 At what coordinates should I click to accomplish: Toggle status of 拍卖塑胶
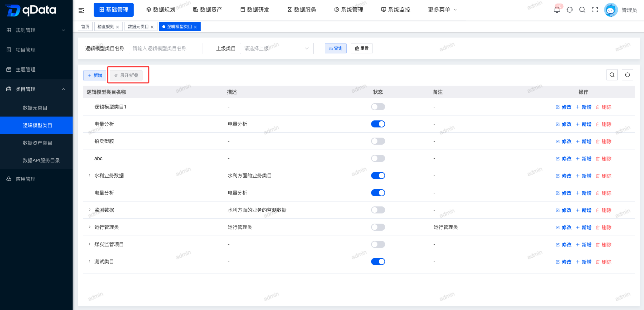click(378, 141)
